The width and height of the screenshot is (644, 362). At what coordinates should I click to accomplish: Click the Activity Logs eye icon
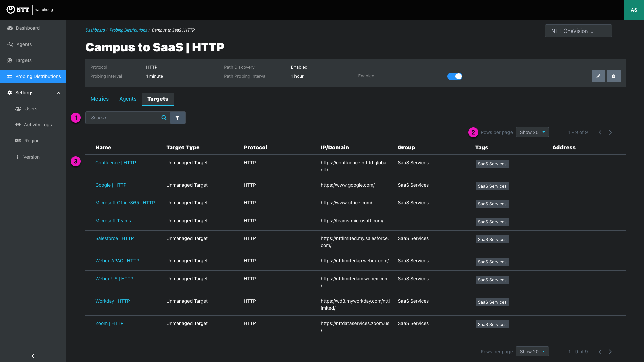[x=18, y=125]
